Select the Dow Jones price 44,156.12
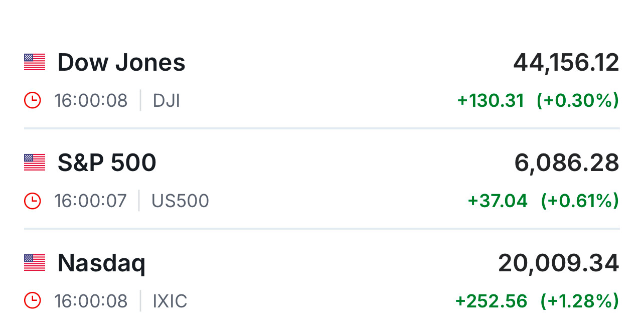This screenshot has height=327, width=644. click(566, 63)
